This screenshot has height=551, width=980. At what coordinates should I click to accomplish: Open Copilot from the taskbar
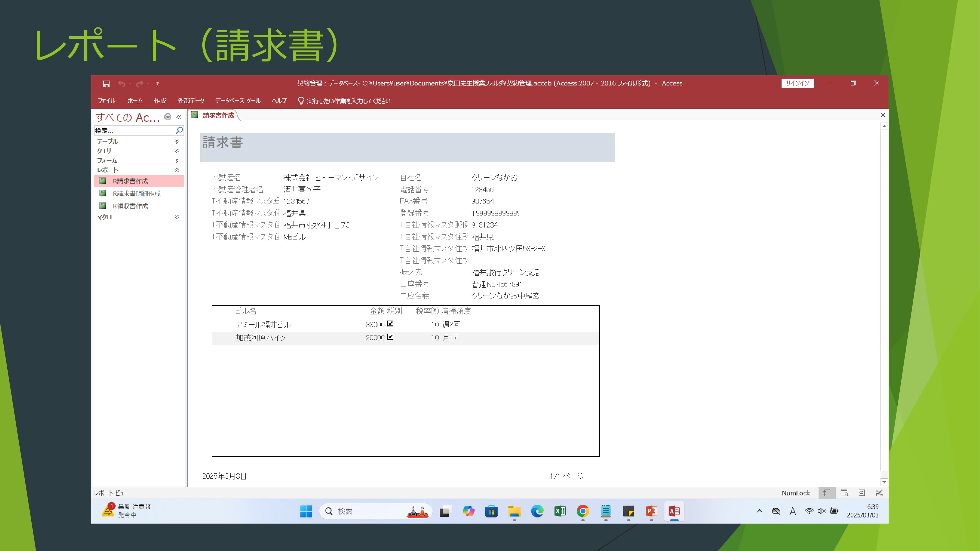pyautogui.click(x=468, y=511)
